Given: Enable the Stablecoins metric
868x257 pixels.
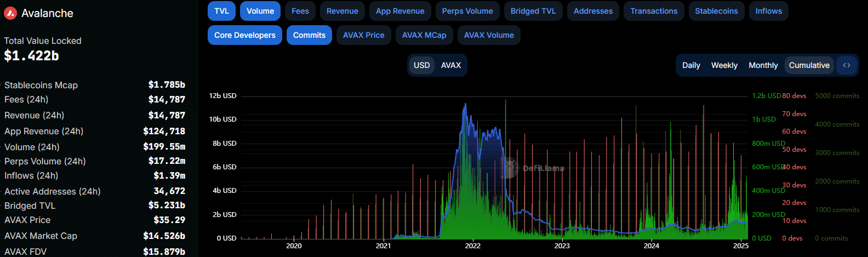Looking at the screenshot, I should [x=716, y=11].
